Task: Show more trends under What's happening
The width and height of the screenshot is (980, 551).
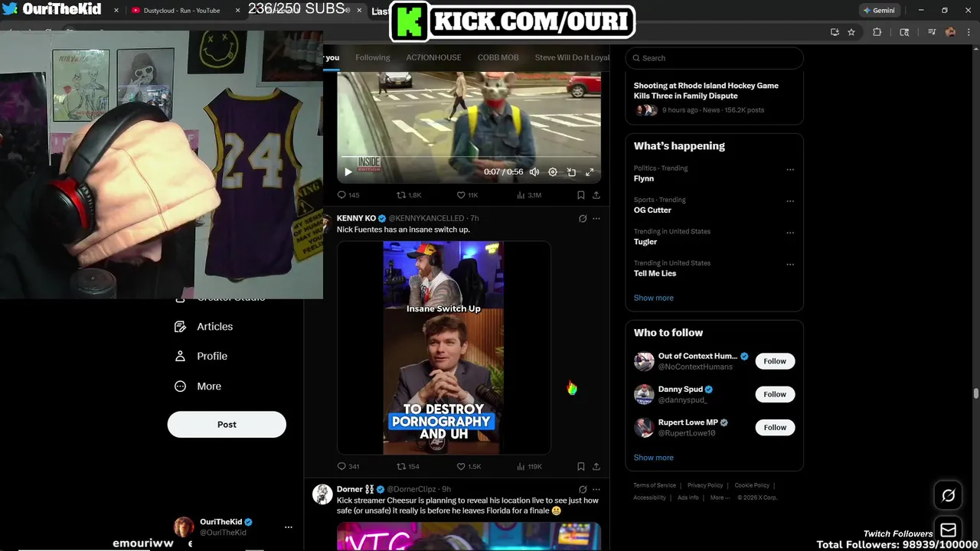Action: (x=653, y=298)
